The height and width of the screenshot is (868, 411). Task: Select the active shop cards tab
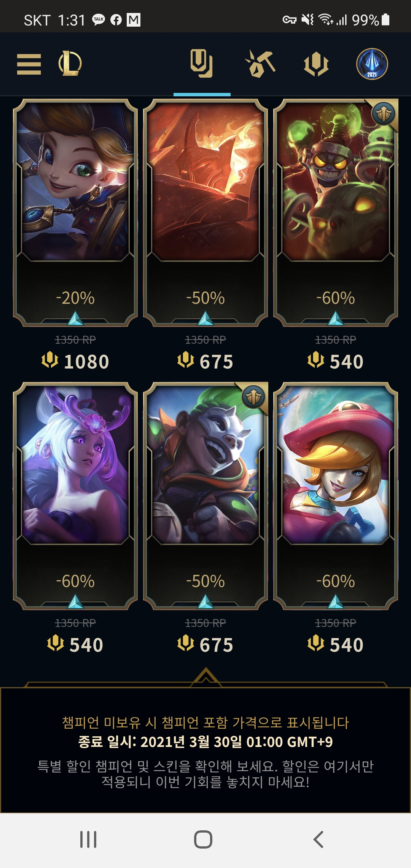coord(202,64)
